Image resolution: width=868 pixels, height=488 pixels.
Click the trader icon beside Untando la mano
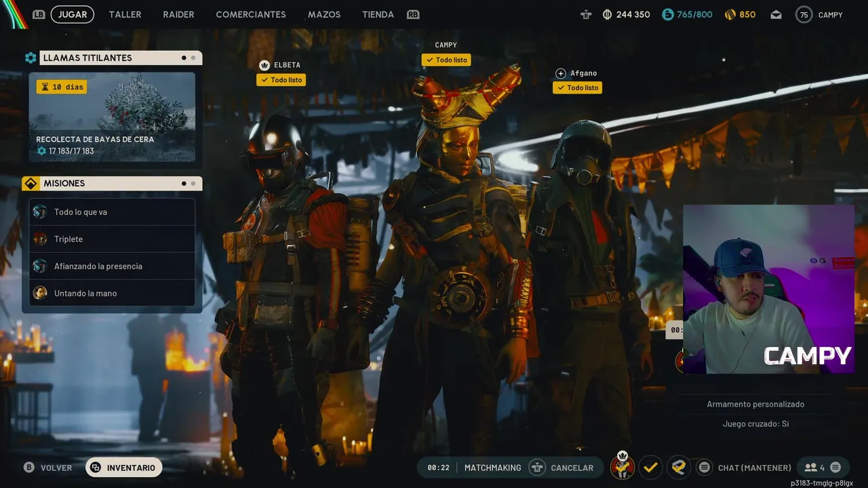40,293
